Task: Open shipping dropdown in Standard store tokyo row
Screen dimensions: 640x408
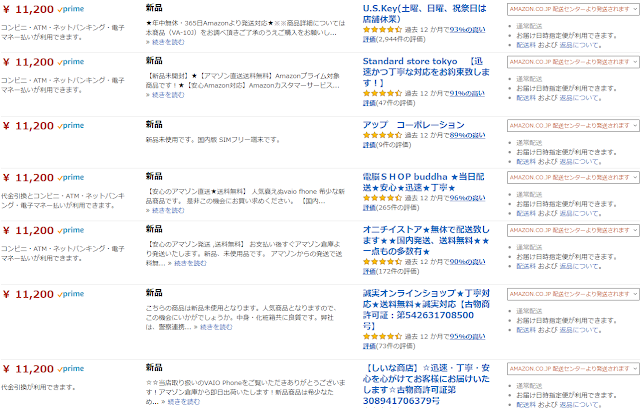Action: pos(573,62)
